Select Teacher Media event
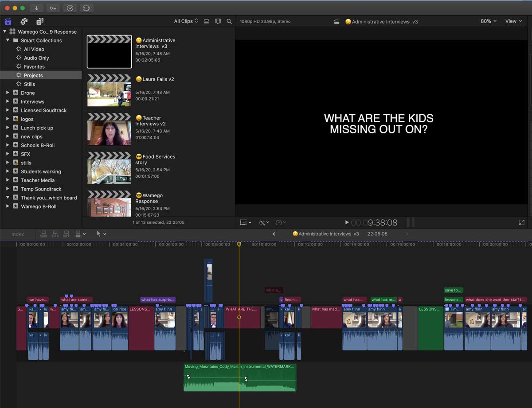The height and width of the screenshot is (408, 532). point(38,180)
